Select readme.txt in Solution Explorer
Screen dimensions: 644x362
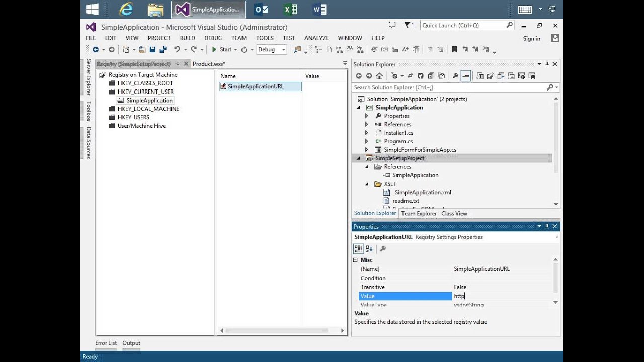[406, 201]
